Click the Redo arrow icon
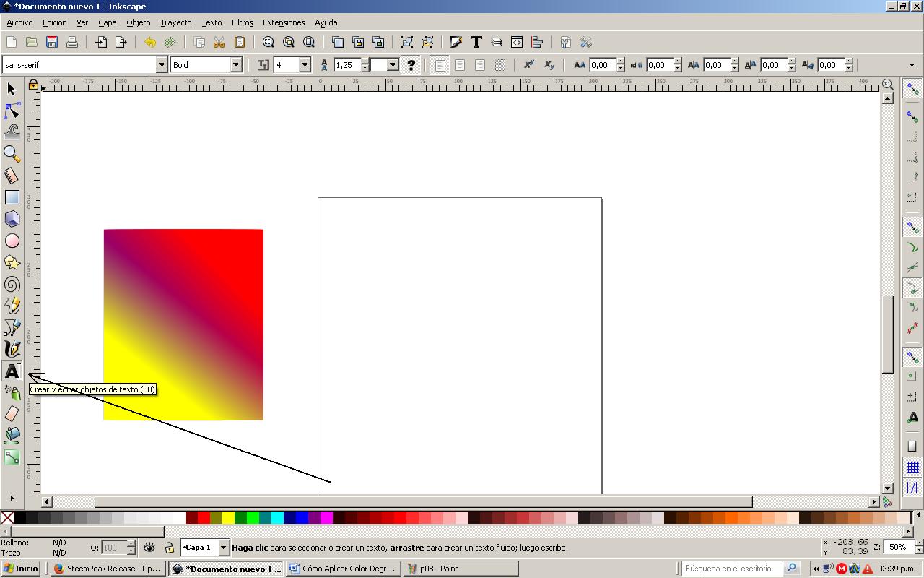The width and height of the screenshot is (924, 578). 170,42
